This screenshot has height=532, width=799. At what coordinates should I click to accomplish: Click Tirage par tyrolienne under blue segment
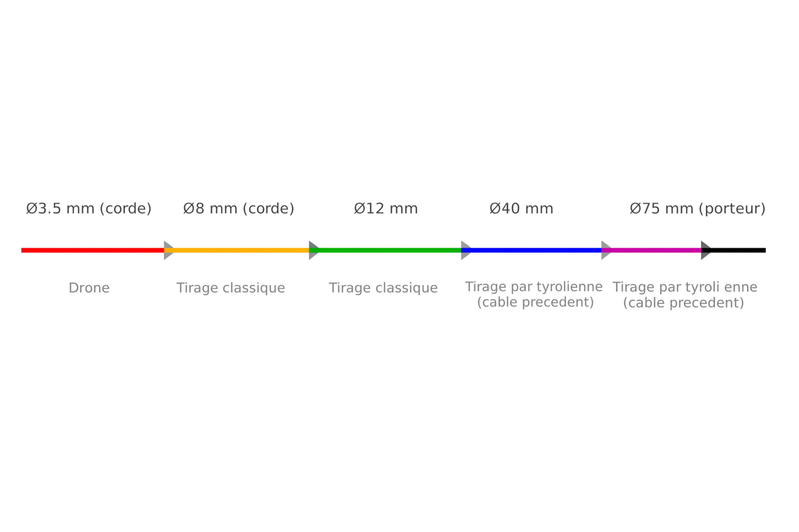(x=534, y=287)
